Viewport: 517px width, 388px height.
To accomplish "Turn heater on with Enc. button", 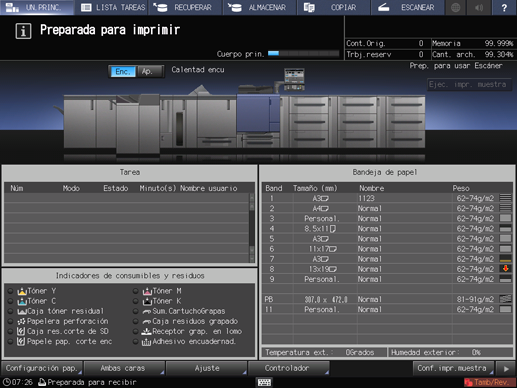I will coord(122,71).
